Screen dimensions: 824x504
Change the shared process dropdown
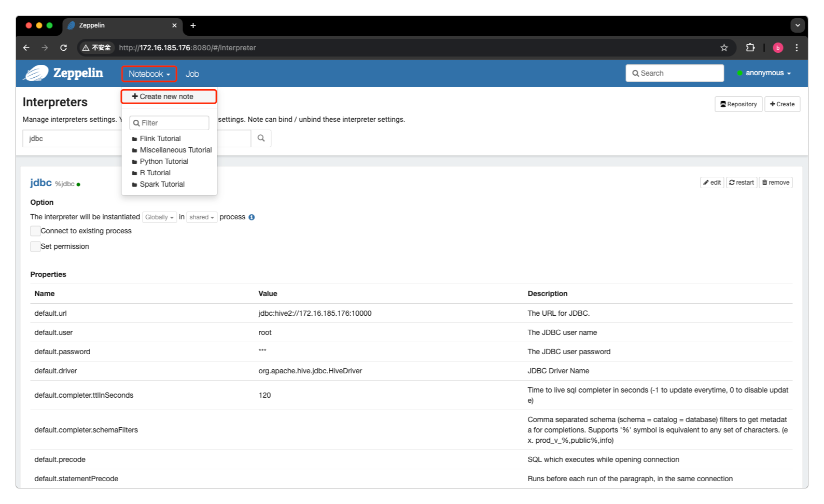click(202, 217)
